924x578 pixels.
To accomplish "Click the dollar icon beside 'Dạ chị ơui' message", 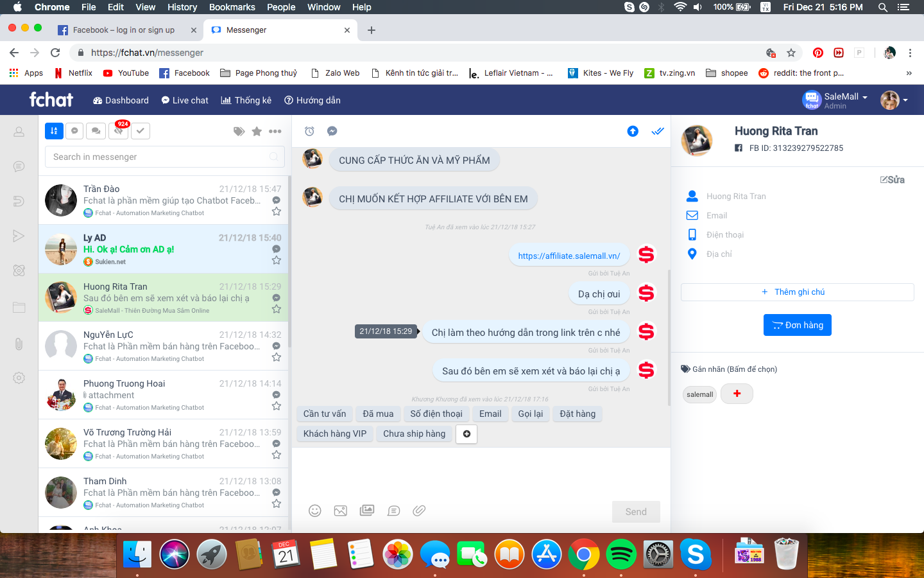I will click(647, 293).
